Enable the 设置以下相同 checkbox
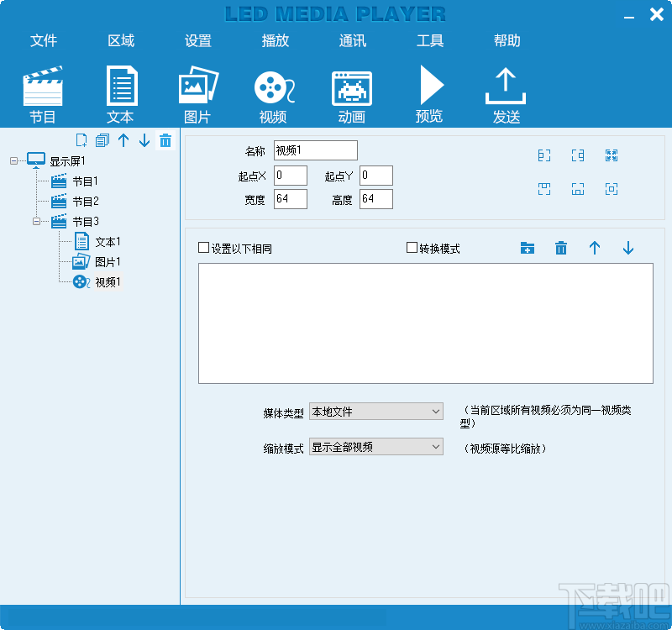 point(204,247)
